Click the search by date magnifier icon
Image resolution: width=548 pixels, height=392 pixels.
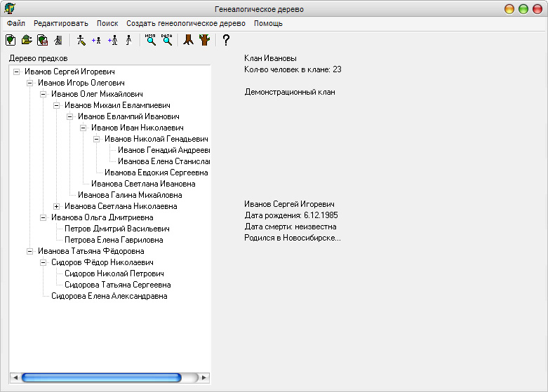pyautogui.click(x=166, y=40)
